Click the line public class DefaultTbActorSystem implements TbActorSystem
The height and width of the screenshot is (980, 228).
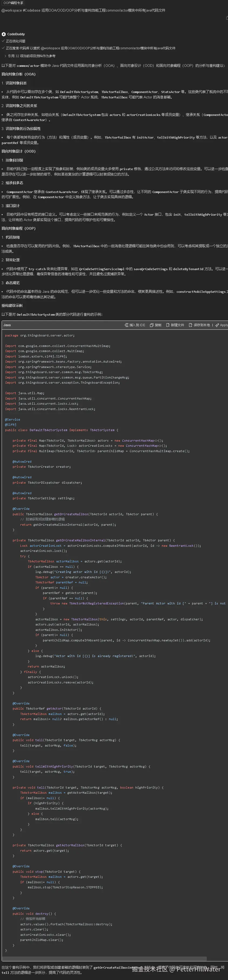61,430
